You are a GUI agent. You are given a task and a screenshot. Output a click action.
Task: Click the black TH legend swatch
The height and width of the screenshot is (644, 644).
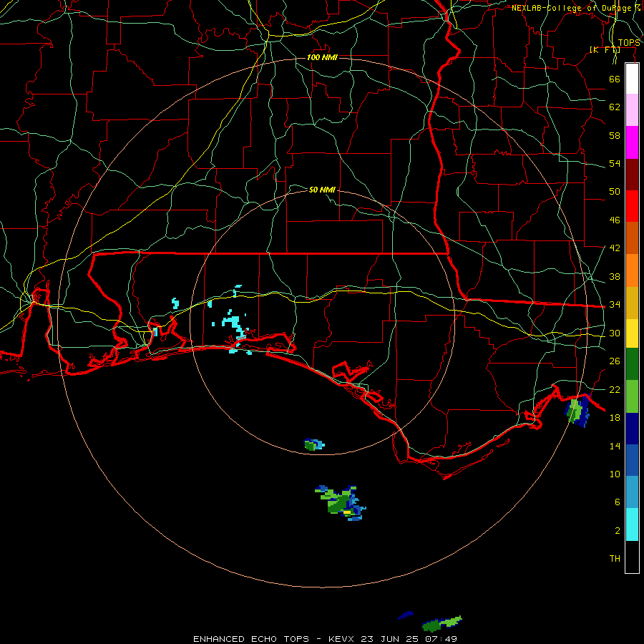[632, 557]
